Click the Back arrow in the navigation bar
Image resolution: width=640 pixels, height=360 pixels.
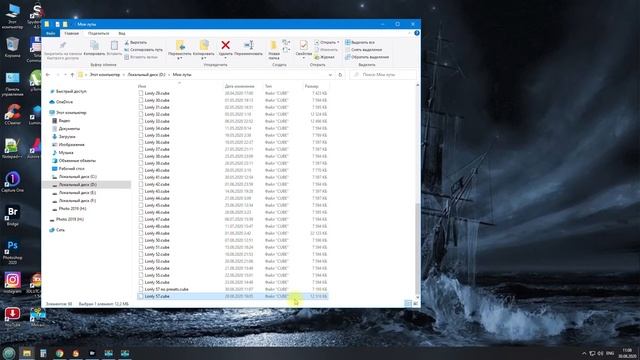pos(48,75)
